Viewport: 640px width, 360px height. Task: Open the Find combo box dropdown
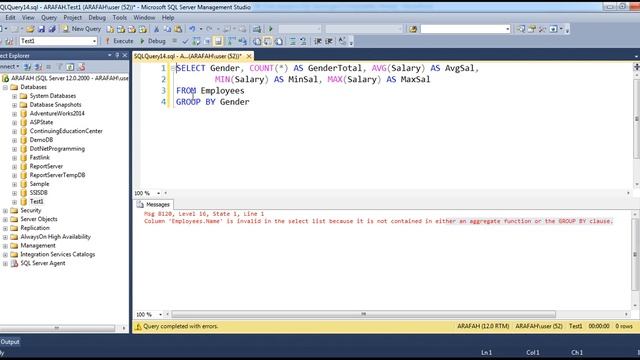tap(508, 29)
